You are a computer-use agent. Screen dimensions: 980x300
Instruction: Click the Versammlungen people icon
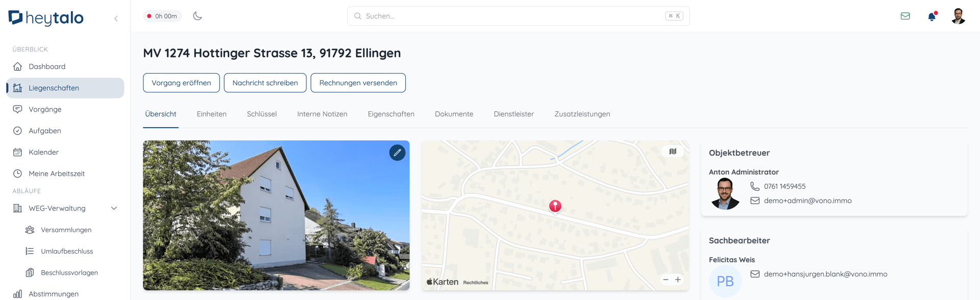(x=30, y=230)
